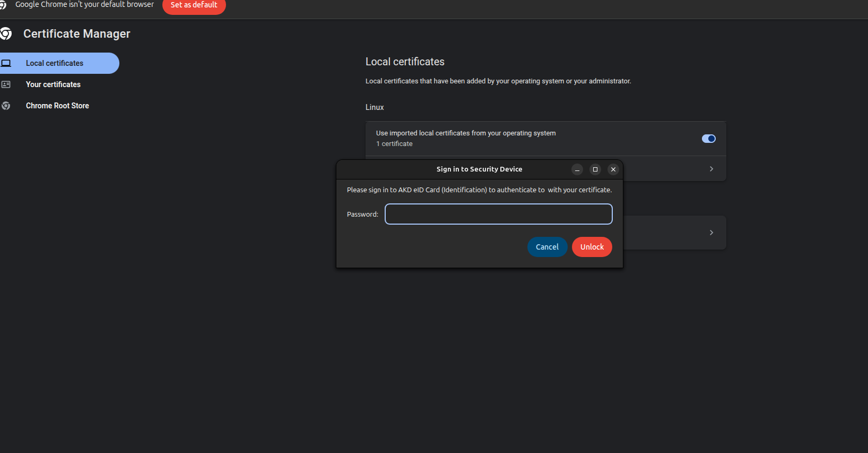Click the ID card icon for Your certificates
Viewport: 868px width, 453px height.
(x=6, y=84)
